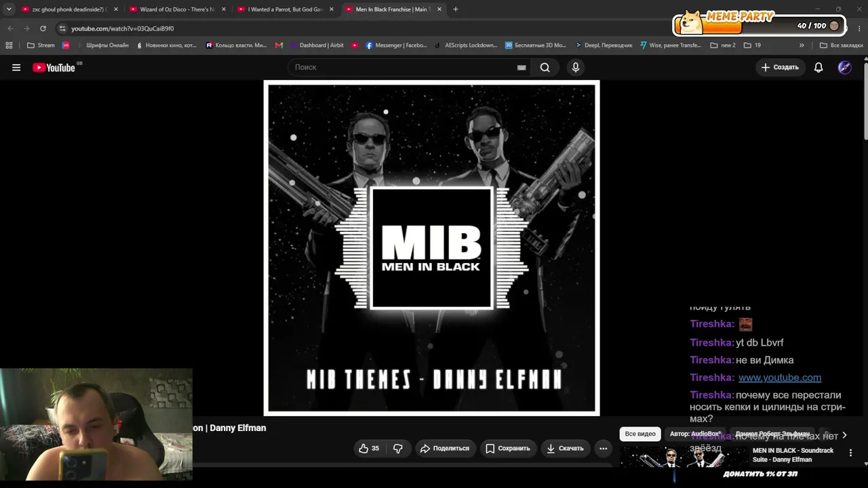View site information icon in address bar
Screen dimensions: 868x488
(62, 28)
